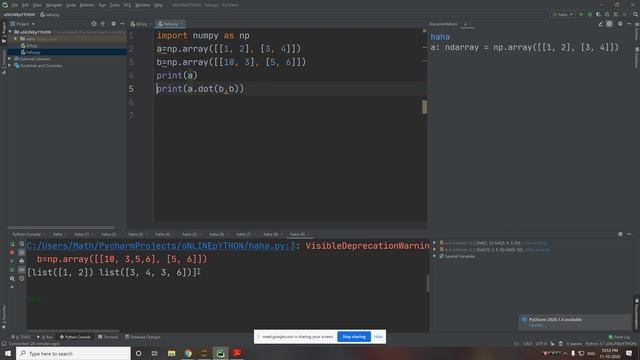This screenshot has height=360, width=640.
Task: Run with coverage icon in top toolbar
Action: coord(598,14)
